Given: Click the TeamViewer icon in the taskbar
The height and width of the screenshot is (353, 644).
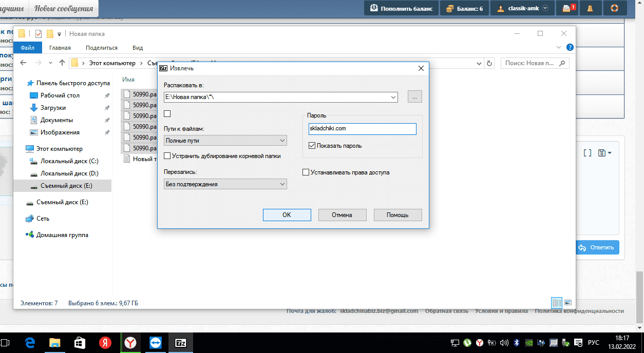Looking at the screenshot, I should coord(155,342).
